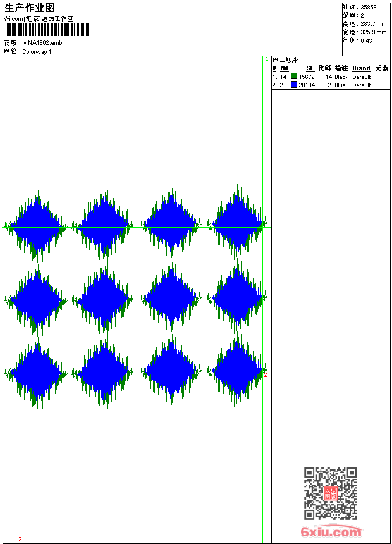
Task: Click the green color swatch in row 1
Action: (294, 77)
